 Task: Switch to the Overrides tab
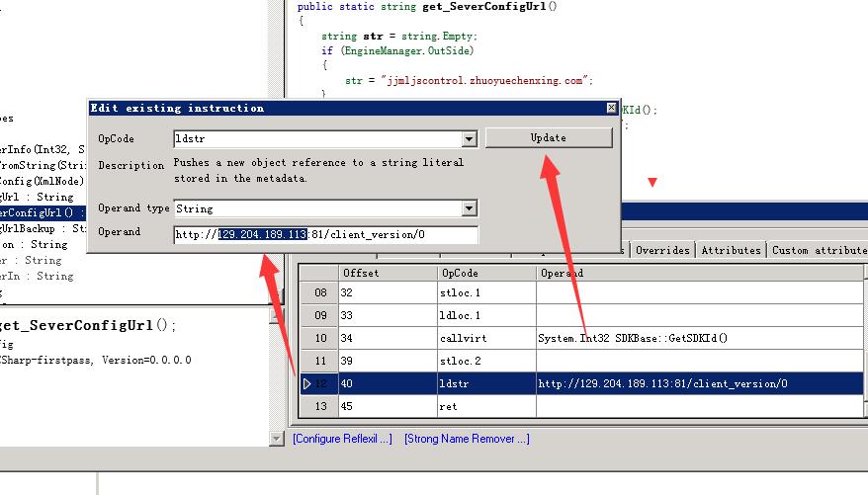[x=662, y=250]
